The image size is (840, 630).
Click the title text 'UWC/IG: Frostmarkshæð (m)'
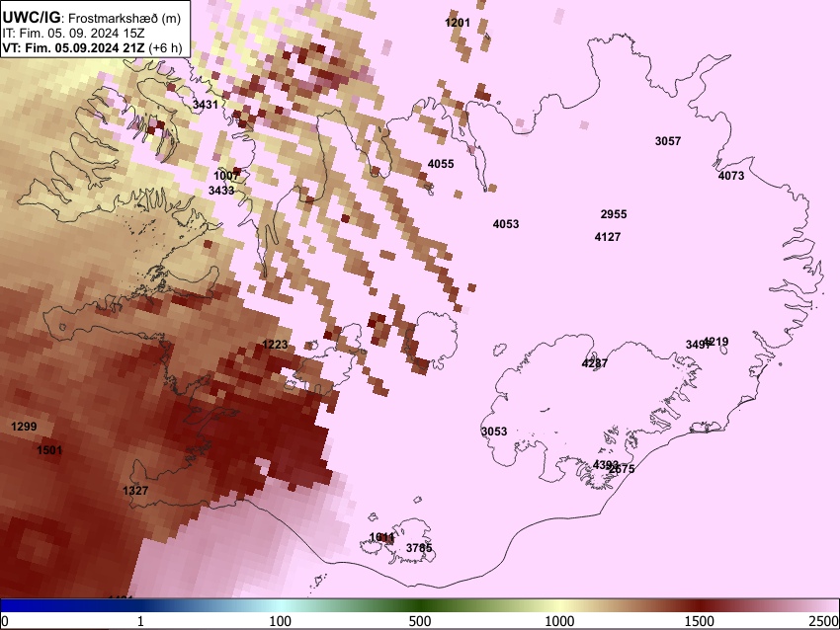pos(92,17)
